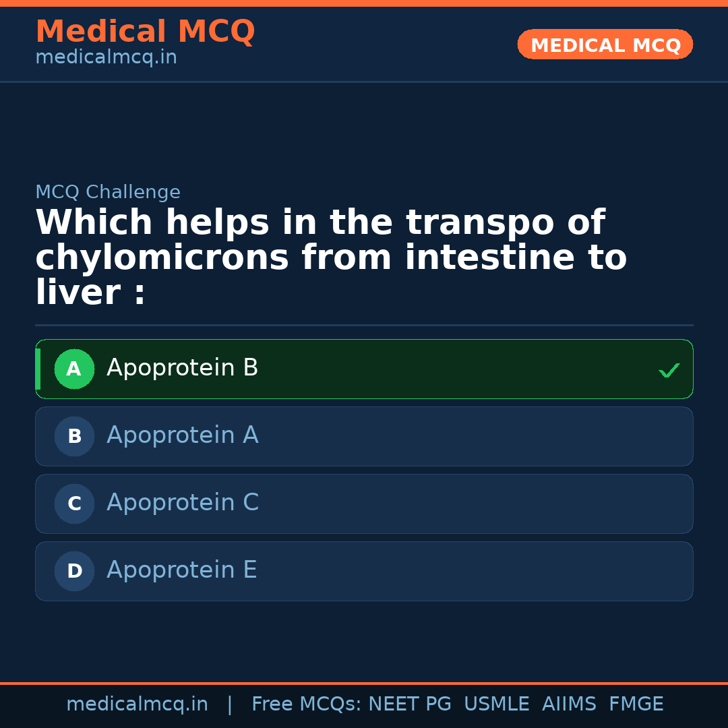Click the Free MCQs footer label
Viewport: 728px width, 728px height.
click(x=306, y=704)
